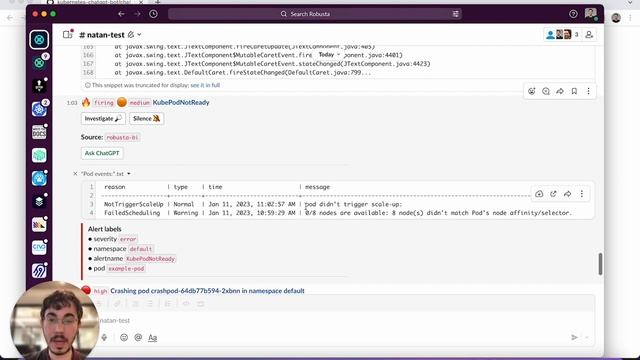Open snippet in new window icon
The height and width of the screenshot is (360, 640).
(553, 194)
